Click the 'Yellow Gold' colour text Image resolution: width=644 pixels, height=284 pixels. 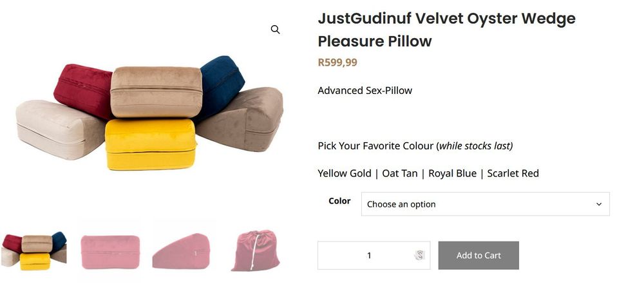coord(345,173)
